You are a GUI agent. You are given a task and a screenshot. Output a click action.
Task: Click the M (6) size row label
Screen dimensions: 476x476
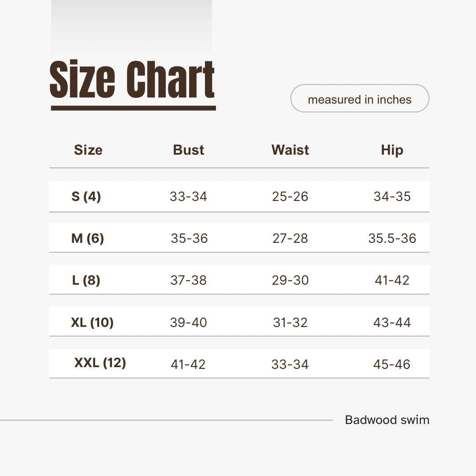88,238
